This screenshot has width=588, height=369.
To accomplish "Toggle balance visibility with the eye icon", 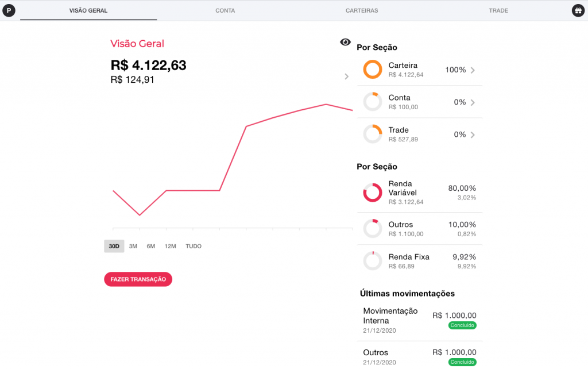I will click(x=345, y=42).
